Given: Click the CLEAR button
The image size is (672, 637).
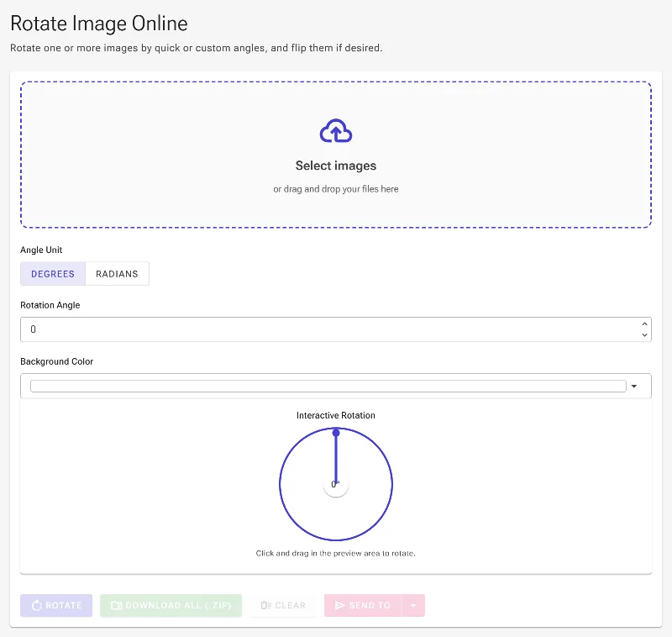Looking at the screenshot, I should click(283, 605).
